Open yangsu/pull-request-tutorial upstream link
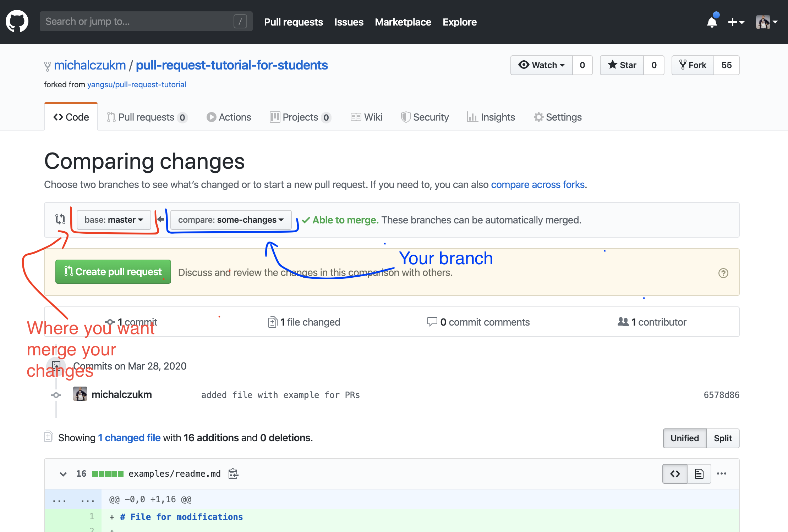 [137, 84]
